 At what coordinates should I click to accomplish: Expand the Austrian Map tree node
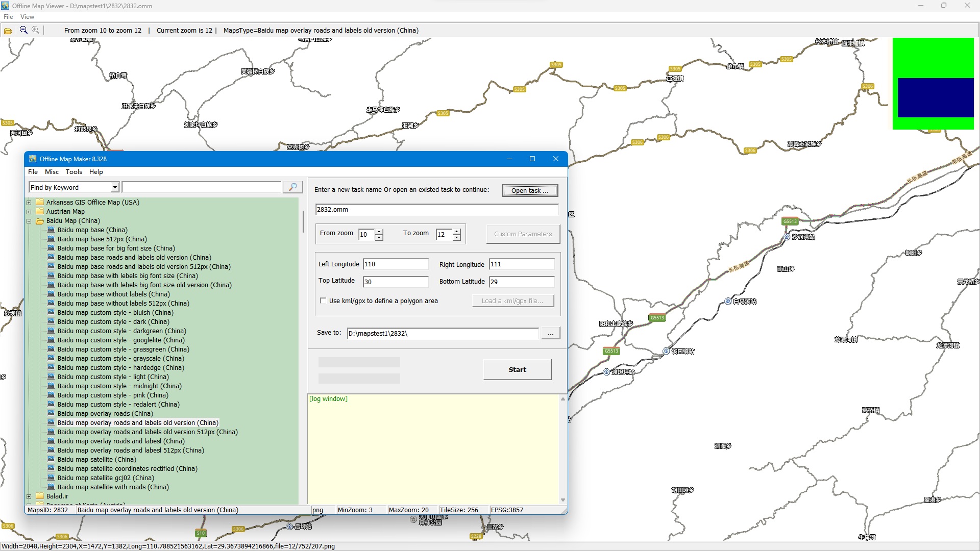pos(29,212)
